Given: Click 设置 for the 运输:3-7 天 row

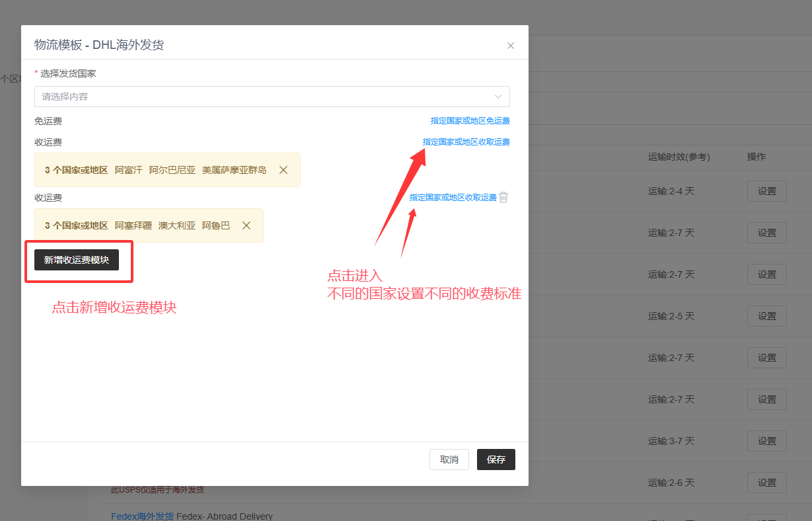Looking at the screenshot, I should point(766,441).
